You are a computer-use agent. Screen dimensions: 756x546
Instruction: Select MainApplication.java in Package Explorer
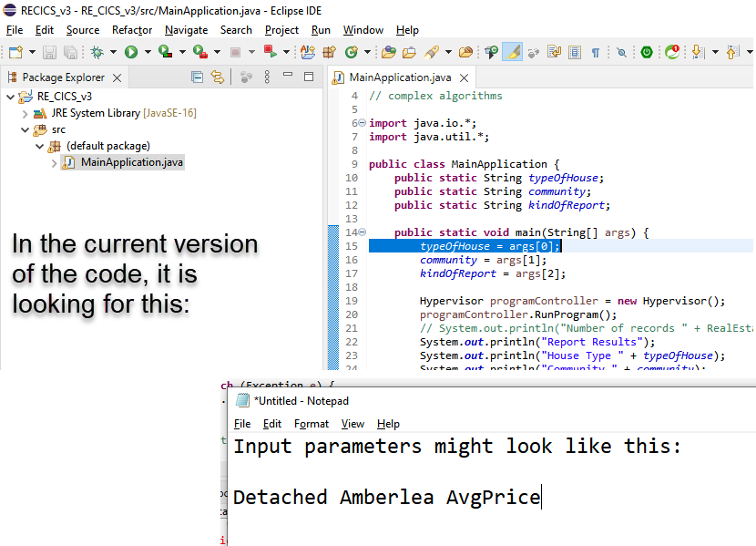(131, 162)
